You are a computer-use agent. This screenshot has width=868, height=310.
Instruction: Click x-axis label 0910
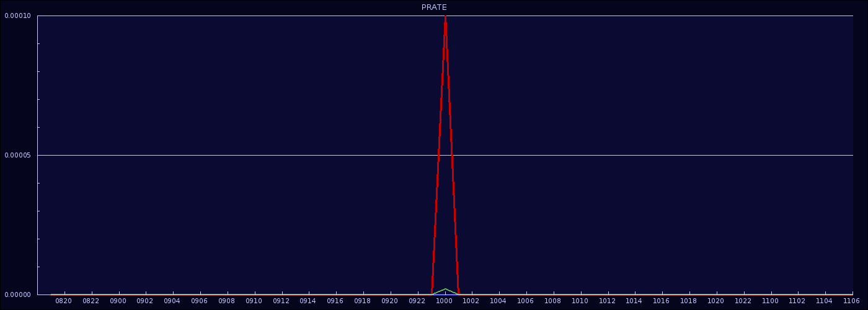tap(254, 301)
